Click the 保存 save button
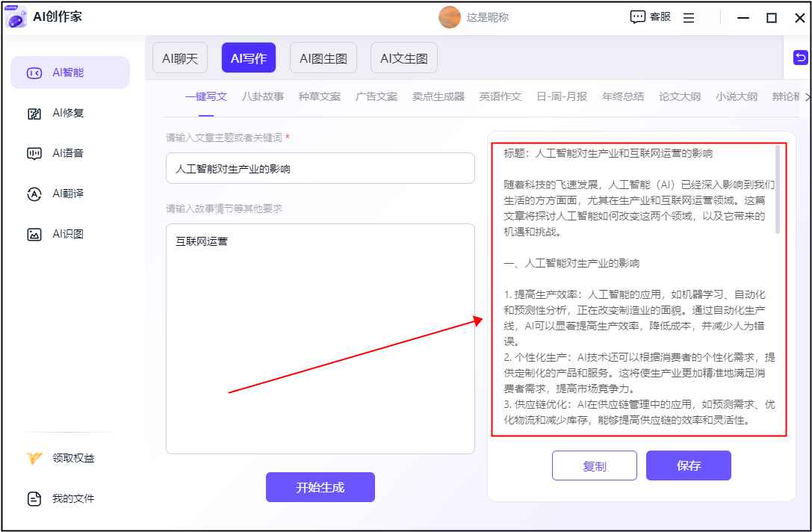The height and width of the screenshot is (532, 812). [689, 466]
